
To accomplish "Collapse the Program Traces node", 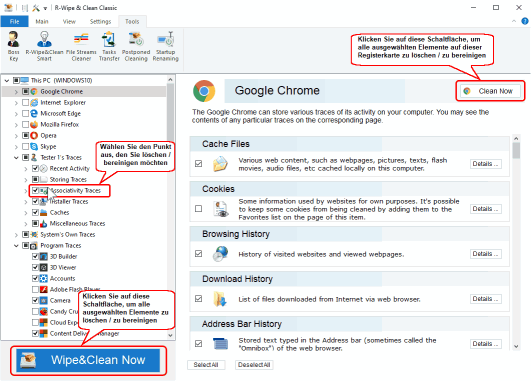I will pos(16,246).
